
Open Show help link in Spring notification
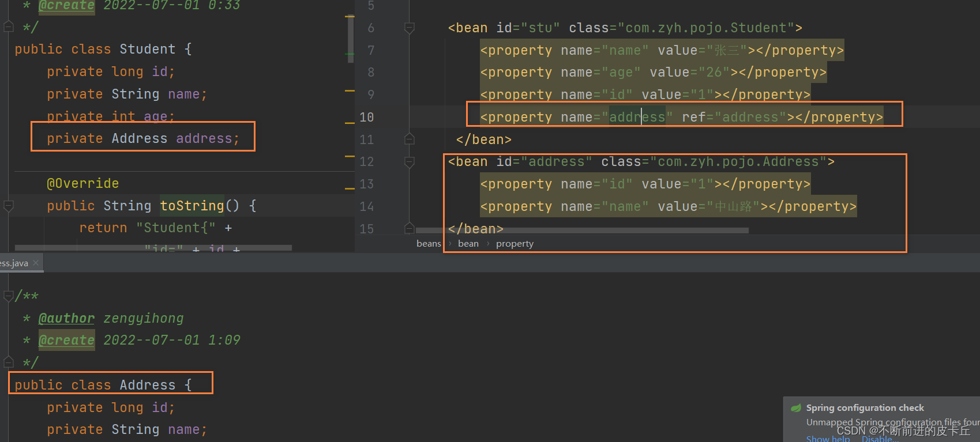coord(828,439)
